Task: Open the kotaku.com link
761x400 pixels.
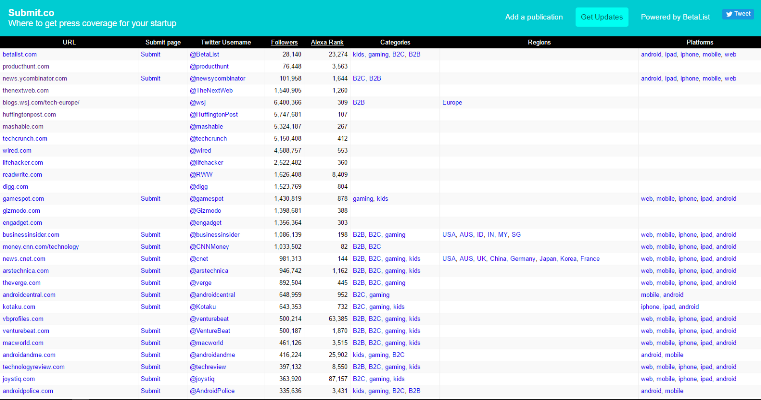Action: (x=19, y=307)
